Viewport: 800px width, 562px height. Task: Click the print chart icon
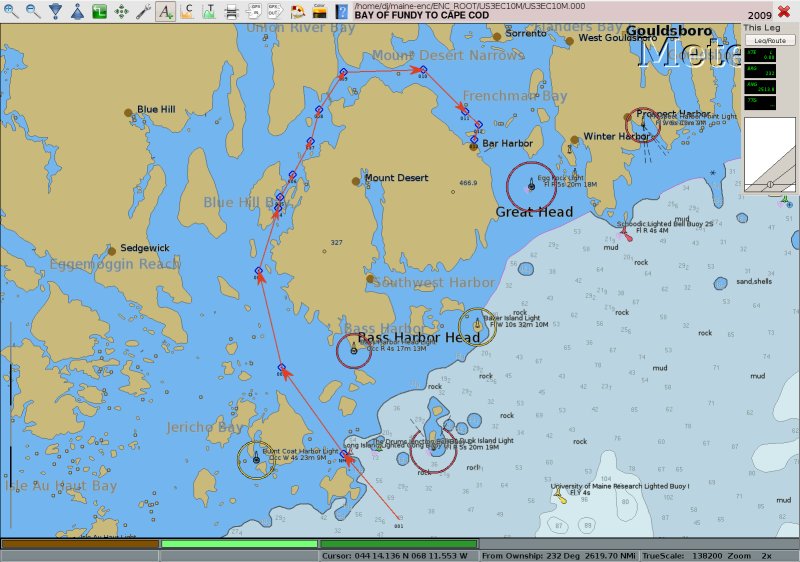[x=232, y=12]
